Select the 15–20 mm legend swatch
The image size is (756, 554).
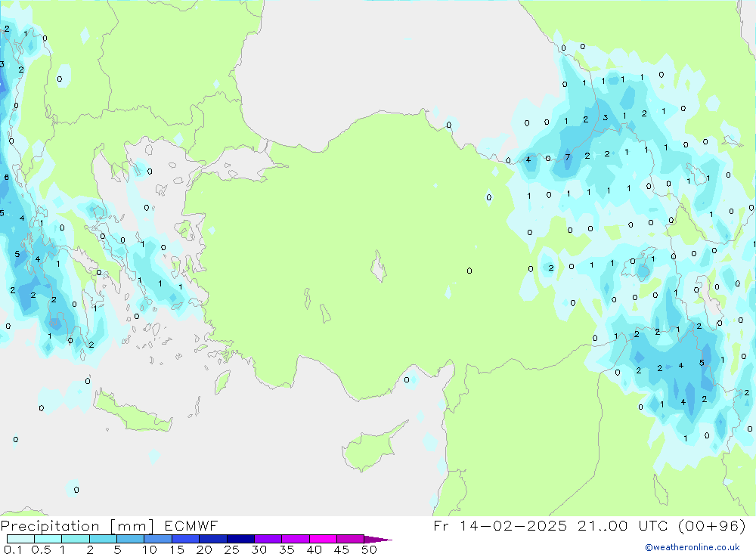[x=185, y=539]
